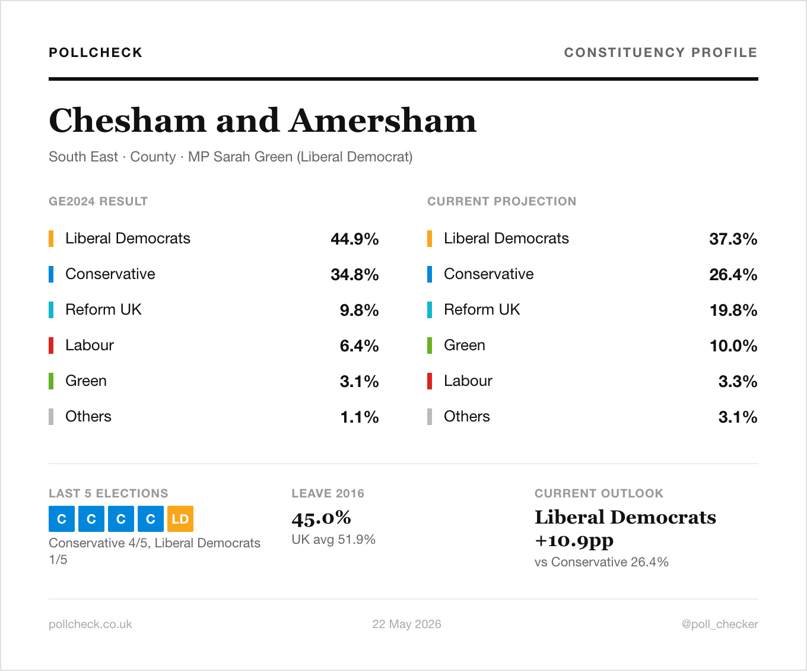Screen dimensions: 807x672
Task: Click red swatch beside GE2024 Labour
Action: (x=51, y=345)
